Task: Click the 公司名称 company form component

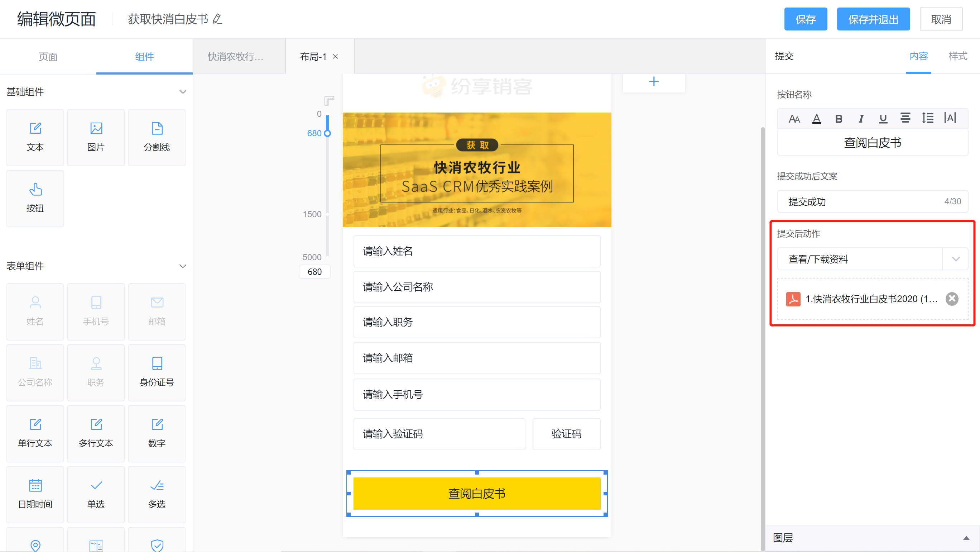Action: 35,373
